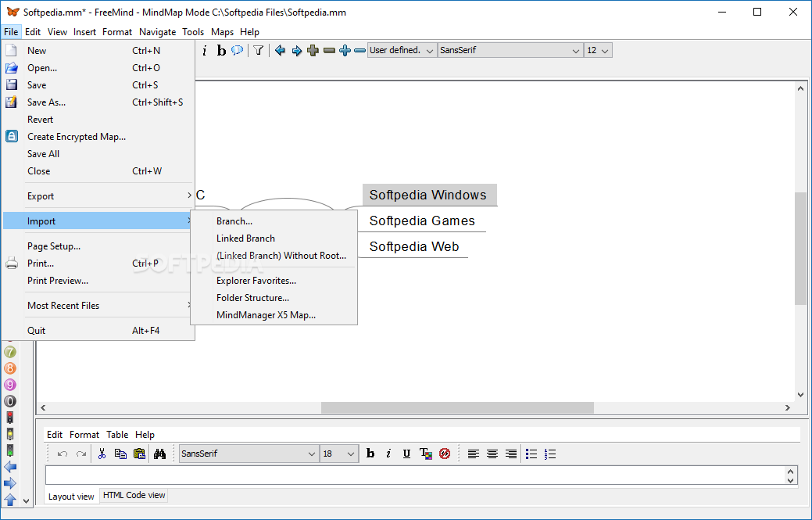Choose Linked Branch import option
The width and height of the screenshot is (812, 520).
tap(274, 238)
